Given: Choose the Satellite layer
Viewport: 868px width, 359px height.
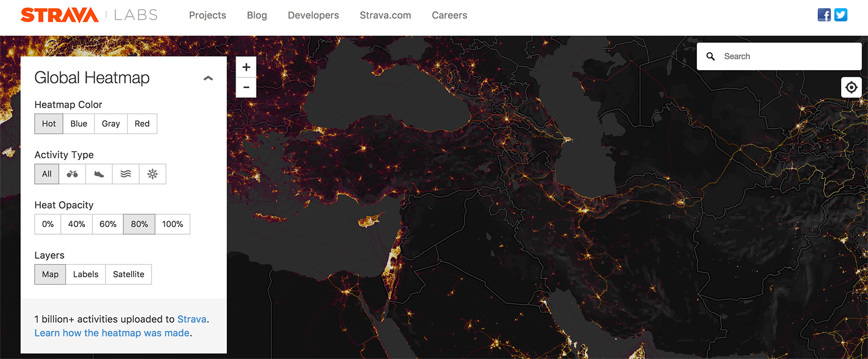Looking at the screenshot, I should 129,274.
